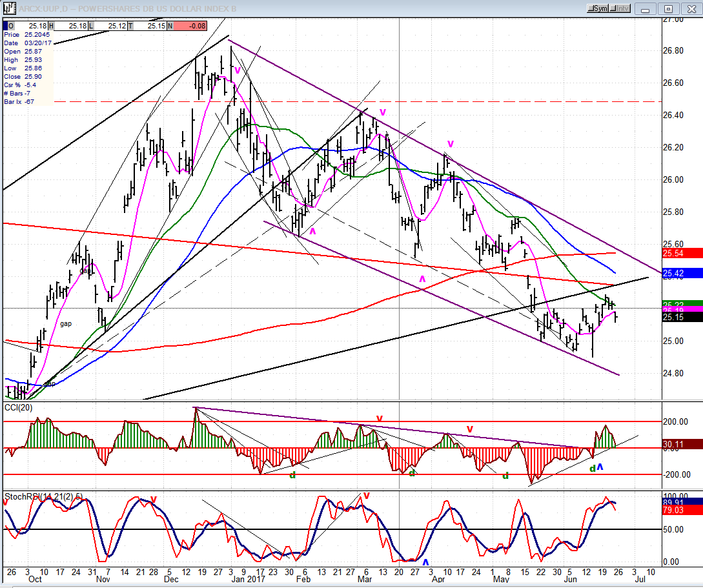Click the chart window icon in title bar
This screenshot has width=703, height=588.
9,8
